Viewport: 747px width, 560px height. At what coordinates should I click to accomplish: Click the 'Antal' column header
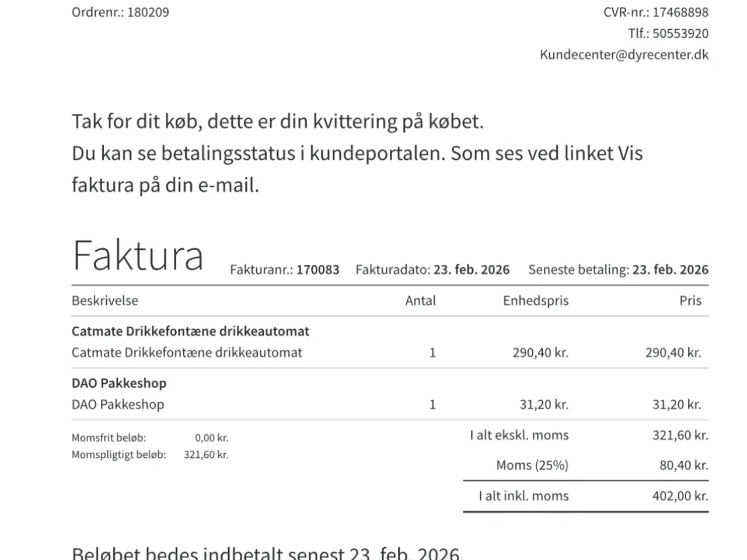point(420,301)
